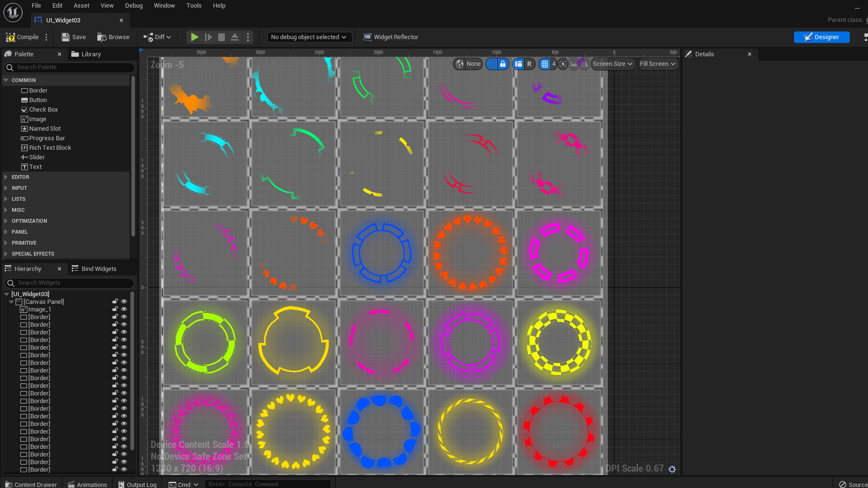Toggle visibility of Image_1 in the Hierarchy
Screen dimensions: 868x488
[124, 309]
